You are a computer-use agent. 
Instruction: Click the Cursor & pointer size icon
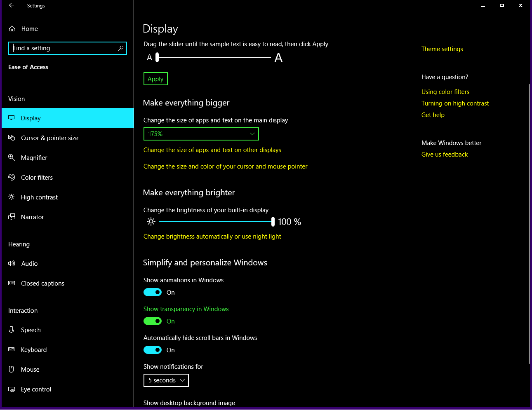coord(12,138)
